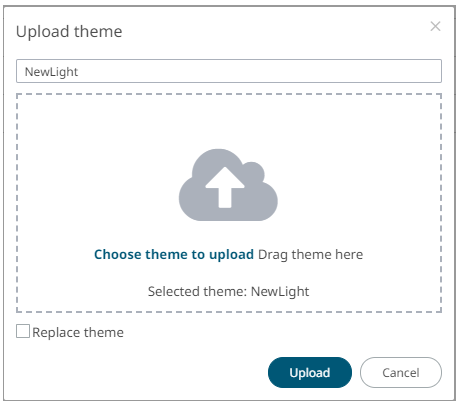
Task: Click the Drag theme here text
Action: (x=310, y=254)
